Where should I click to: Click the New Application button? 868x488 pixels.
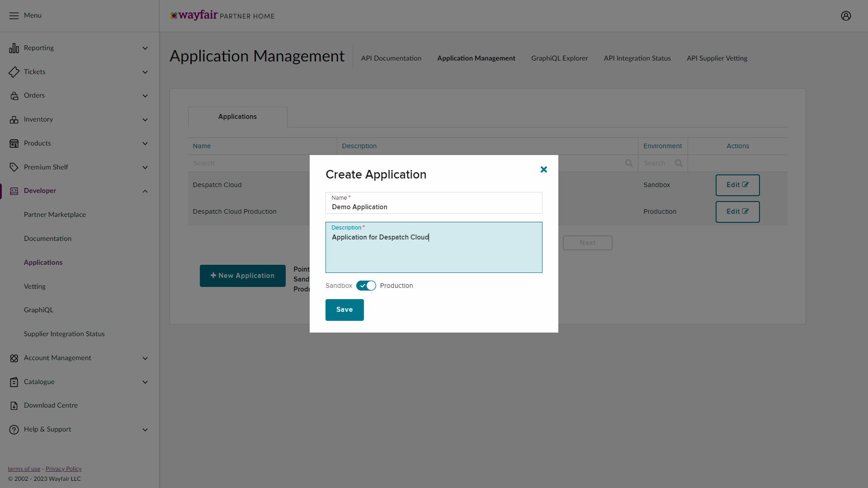click(243, 276)
